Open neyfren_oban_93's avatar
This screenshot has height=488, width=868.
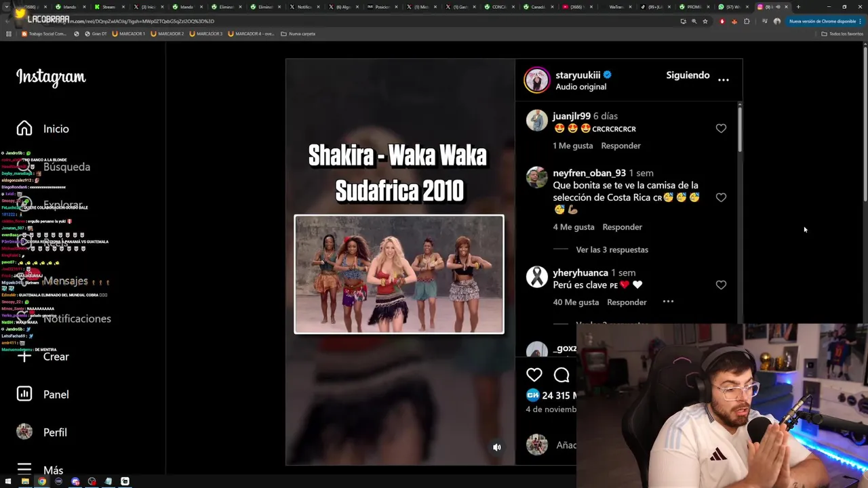tap(536, 178)
